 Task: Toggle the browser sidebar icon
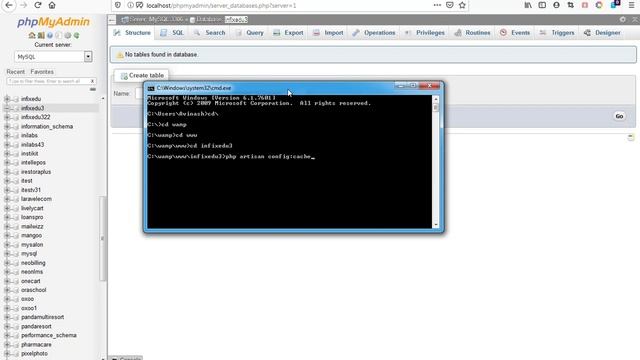(x=542, y=5)
